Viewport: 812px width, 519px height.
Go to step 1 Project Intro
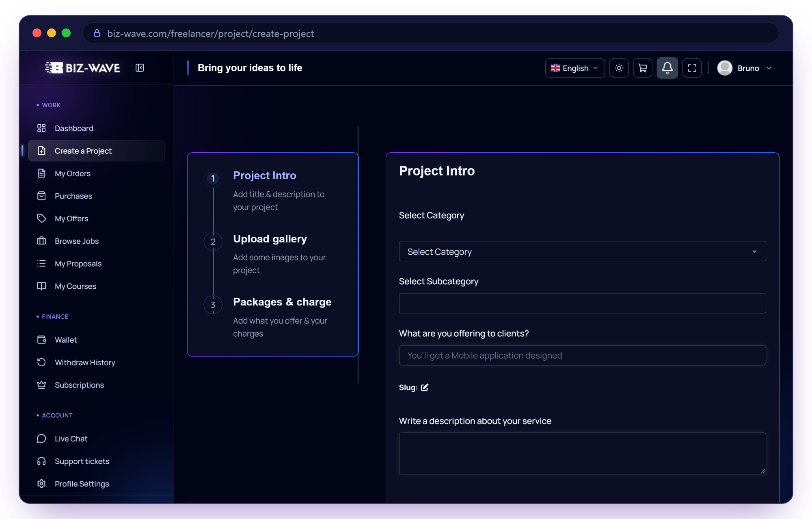pyautogui.click(x=264, y=175)
